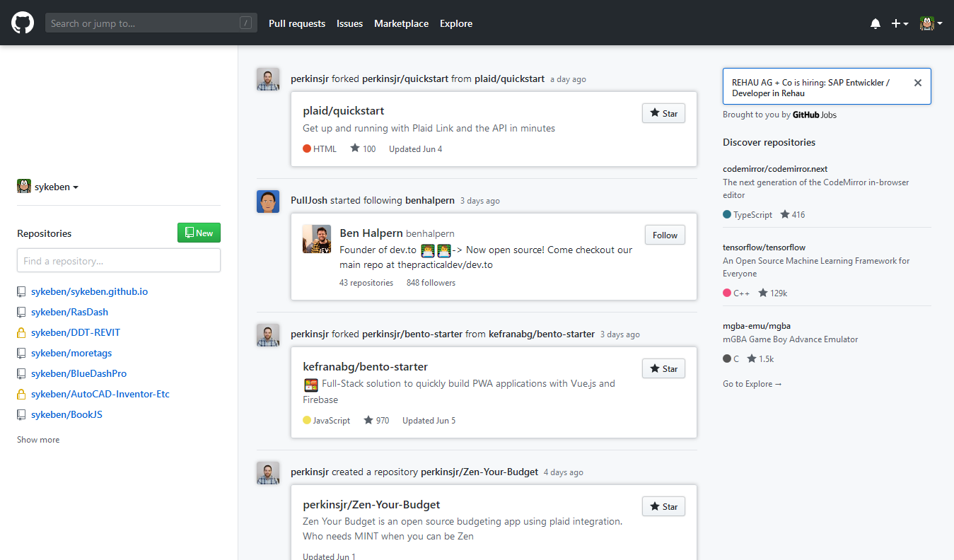Open tensorflow/tensorflow repository
This screenshot has height=560, width=954.
click(764, 247)
